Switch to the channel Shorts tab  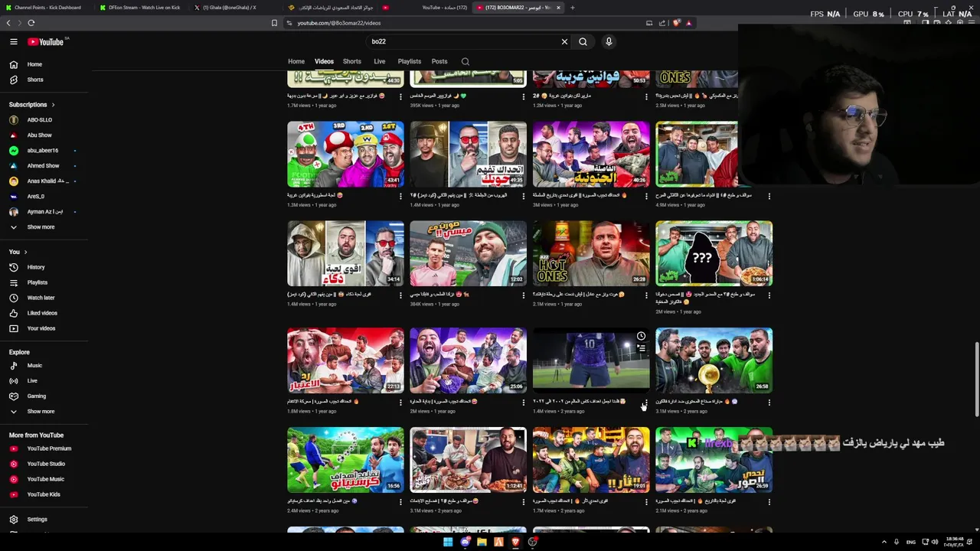click(352, 61)
